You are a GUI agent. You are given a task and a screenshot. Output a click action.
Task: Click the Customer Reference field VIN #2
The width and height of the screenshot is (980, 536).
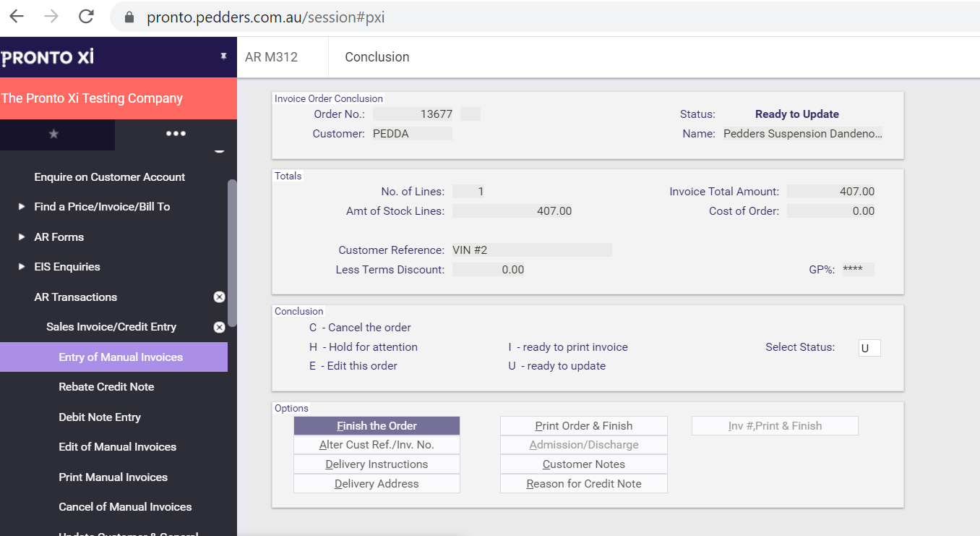(532, 250)
